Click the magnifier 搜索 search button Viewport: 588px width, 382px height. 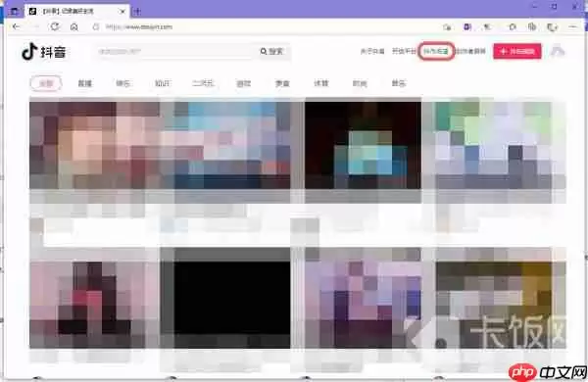(271, 51)
